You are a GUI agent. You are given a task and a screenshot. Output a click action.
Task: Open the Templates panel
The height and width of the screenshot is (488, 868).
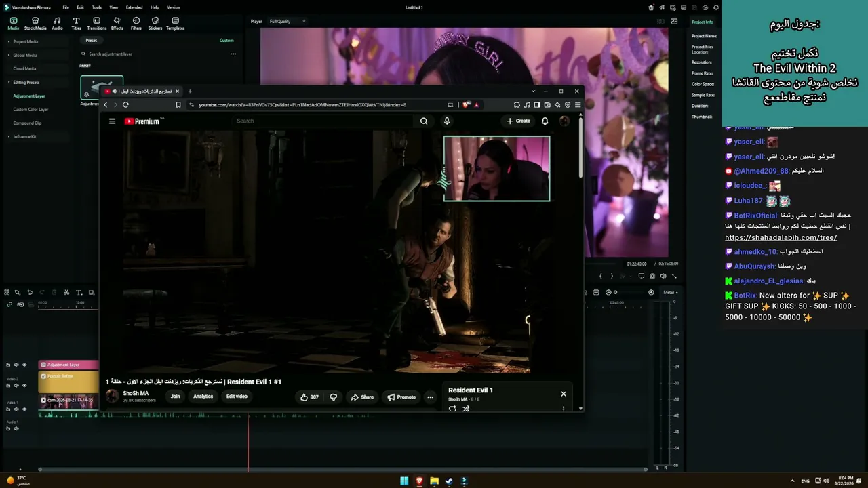coord(175,24)
